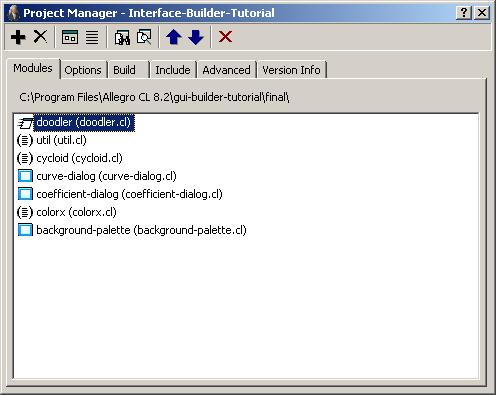This screenshot has width=496, height=395.
Task: Show the Version Info tab
Action: click(x=291, y=70)
